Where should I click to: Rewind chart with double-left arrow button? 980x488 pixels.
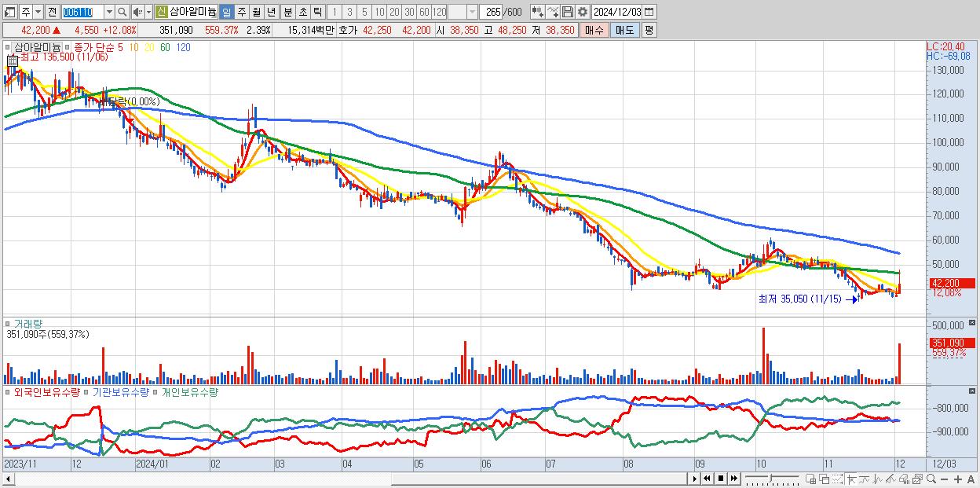(707, 479)
